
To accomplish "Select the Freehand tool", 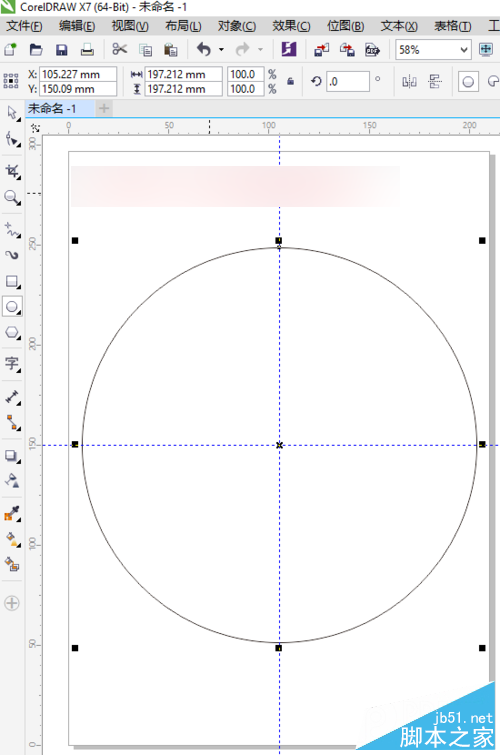I will (x=12, y=230).
